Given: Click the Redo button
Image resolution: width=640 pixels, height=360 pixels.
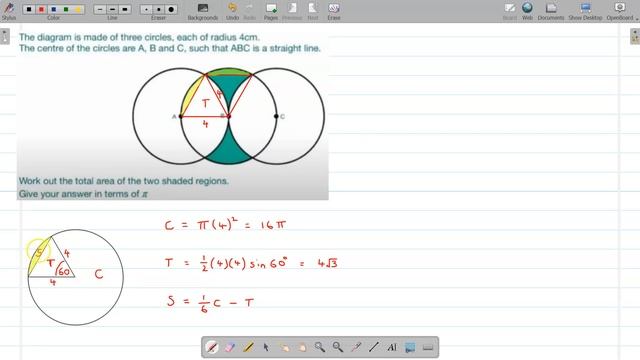Looking at the screenshot, I should point(249,11).
